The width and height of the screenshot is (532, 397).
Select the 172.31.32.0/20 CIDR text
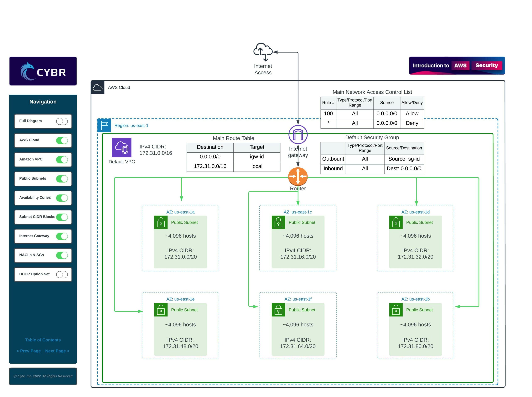tap(415, 257)
